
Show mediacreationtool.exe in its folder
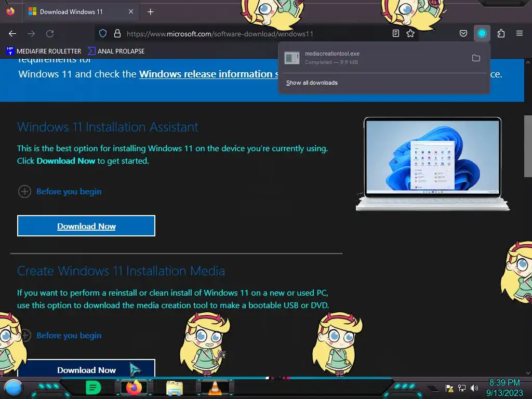tap(476, 58)
